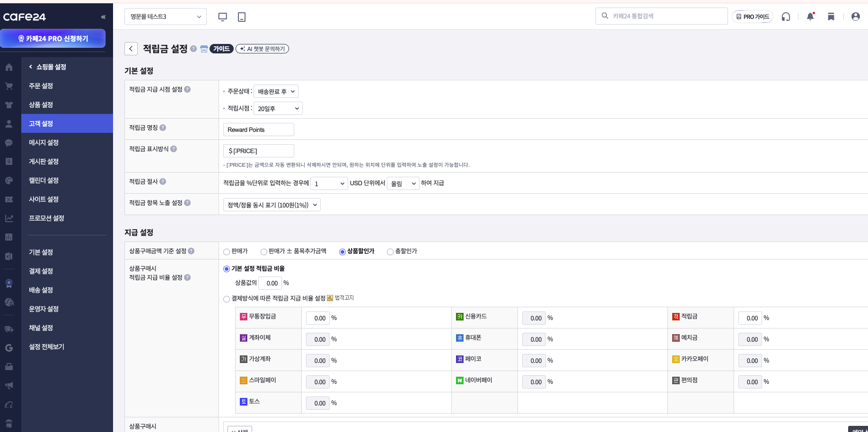Open the 영문몰 테스트3 shop selector
The width and height of the screenshot is (868, 432).
coord(166,17)
